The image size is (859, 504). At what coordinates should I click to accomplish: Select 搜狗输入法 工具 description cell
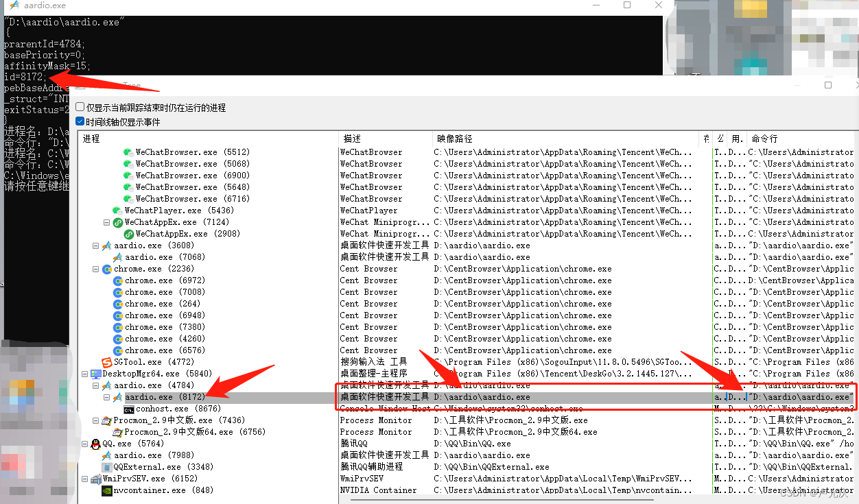pyautogui.click(x=374, y=362)
